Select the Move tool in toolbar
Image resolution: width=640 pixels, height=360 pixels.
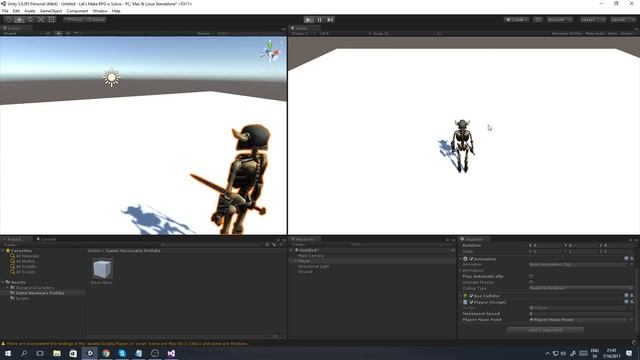point(19,20)
